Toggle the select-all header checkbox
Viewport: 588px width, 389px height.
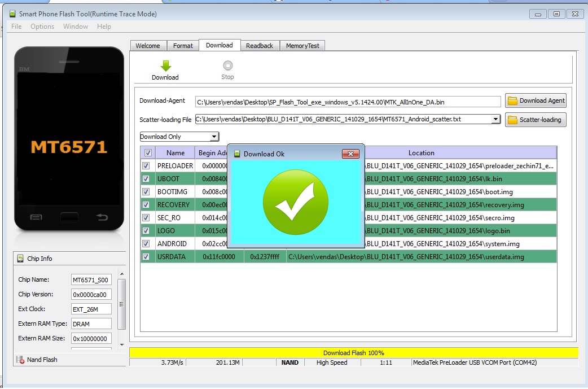[148, 152]
